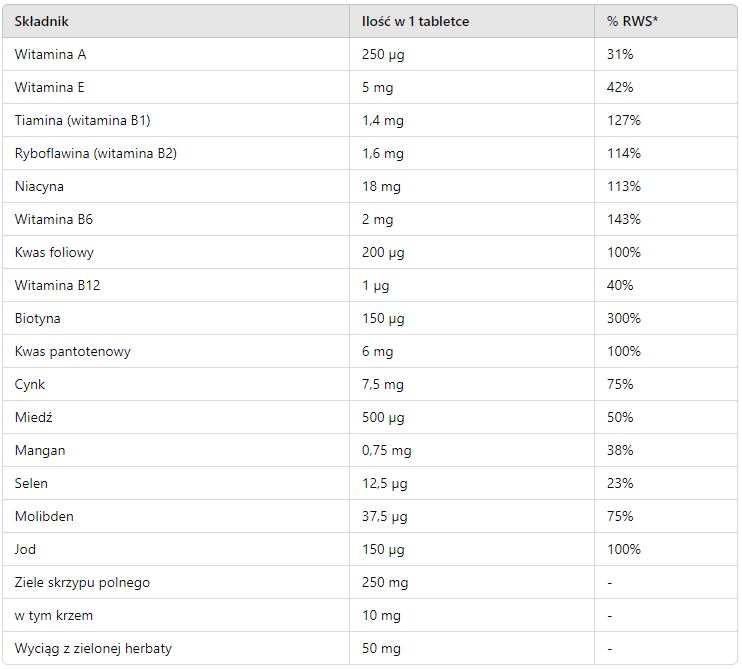
Task: Click the Kwas foliowy cell
Action: click(54, 252)
